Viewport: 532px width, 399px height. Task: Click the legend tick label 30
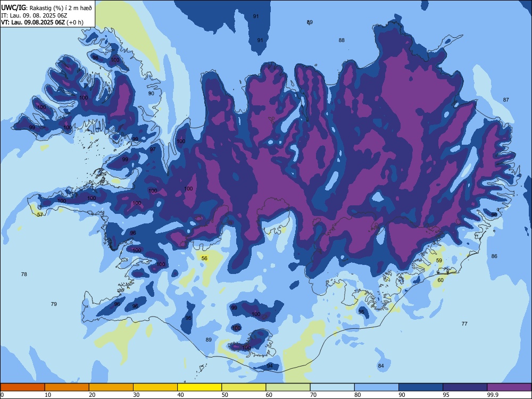point(136,395)
